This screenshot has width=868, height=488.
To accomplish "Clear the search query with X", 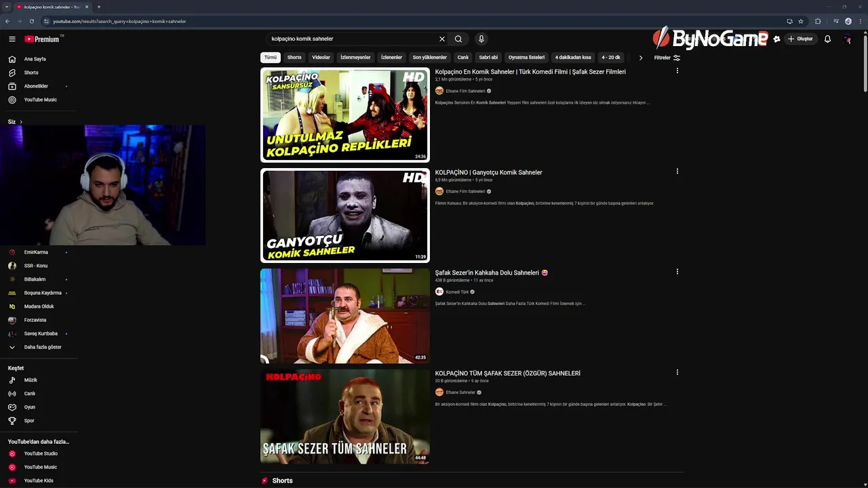I will coord(442,39).
